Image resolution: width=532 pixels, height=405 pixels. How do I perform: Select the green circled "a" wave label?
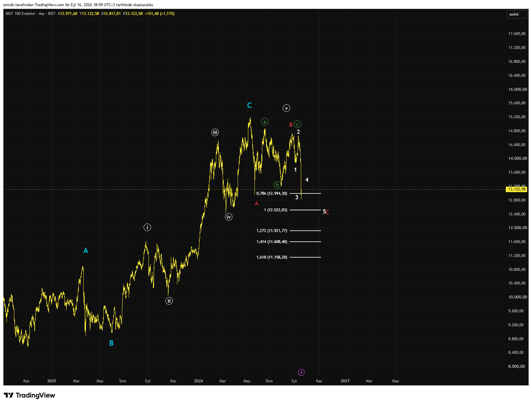coord(265,121)
